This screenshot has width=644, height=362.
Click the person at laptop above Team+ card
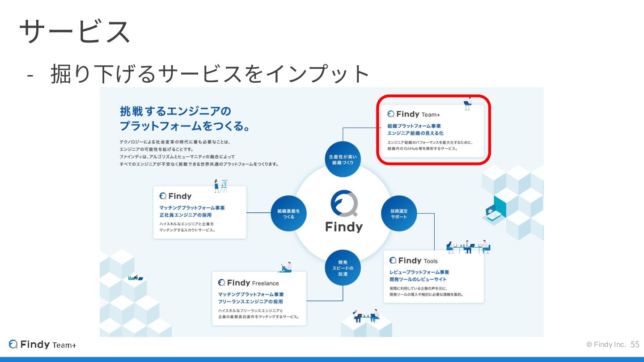(467, 104)
